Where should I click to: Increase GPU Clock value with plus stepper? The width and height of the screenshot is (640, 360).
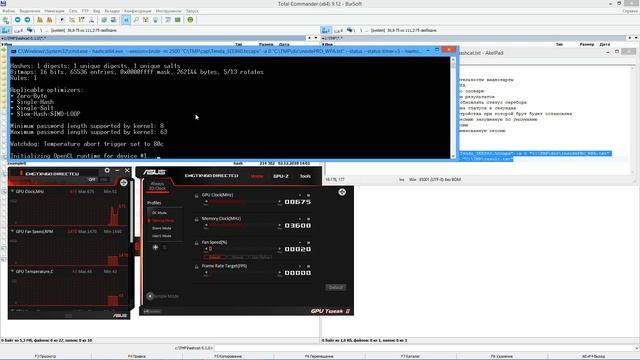pos(280,201)
